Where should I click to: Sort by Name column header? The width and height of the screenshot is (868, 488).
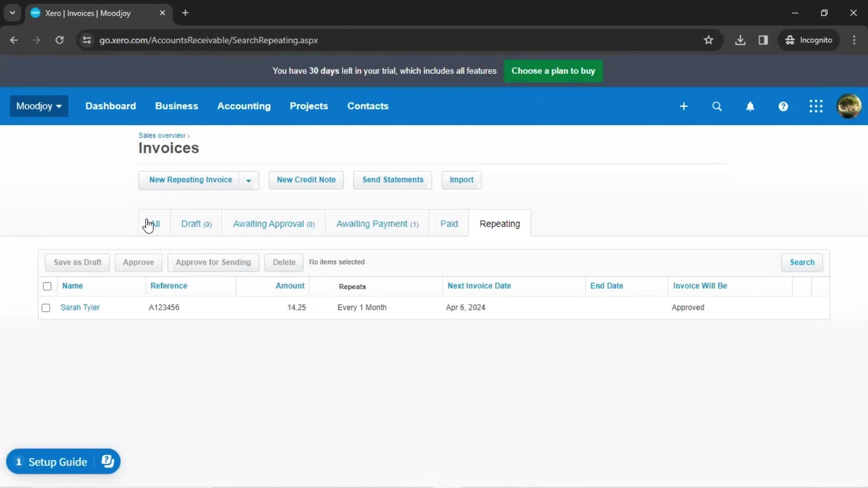point(72,286)
